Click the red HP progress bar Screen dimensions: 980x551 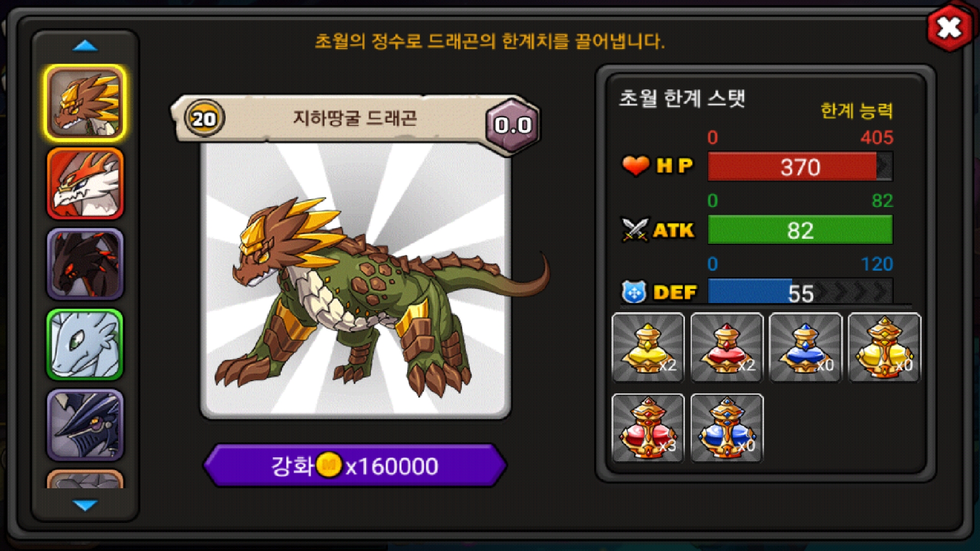(800, 166)
